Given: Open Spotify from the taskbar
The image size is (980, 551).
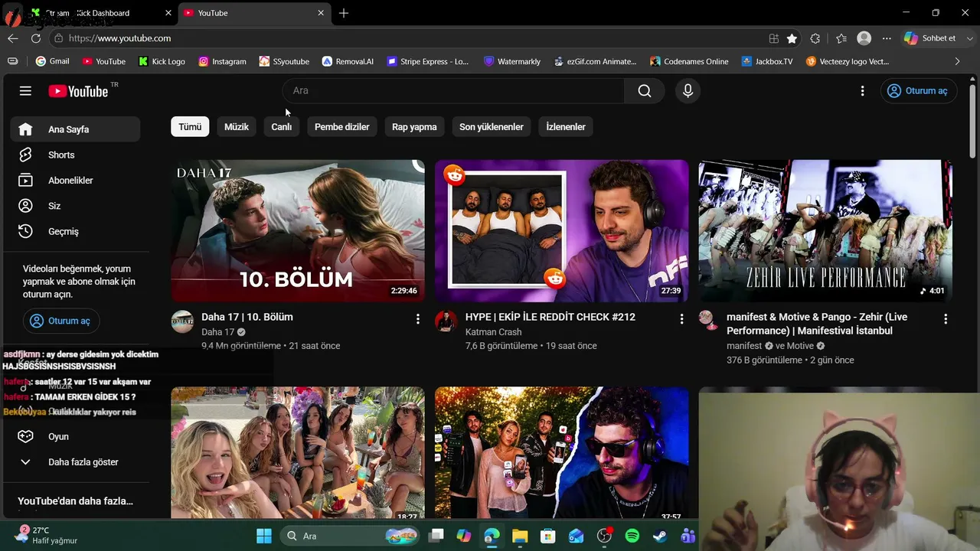Looking at the screenshot, I should [x=632, y=536].
